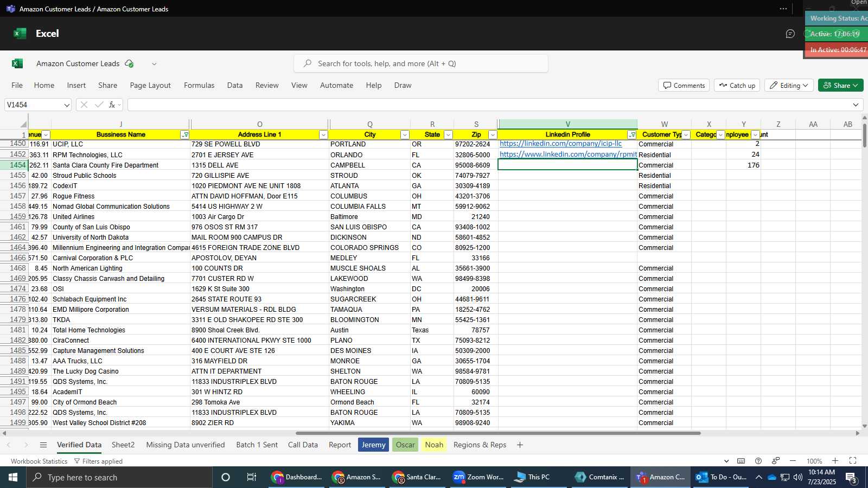Open the UCIP LLC LinkedIn link

[x=560, y=144]
